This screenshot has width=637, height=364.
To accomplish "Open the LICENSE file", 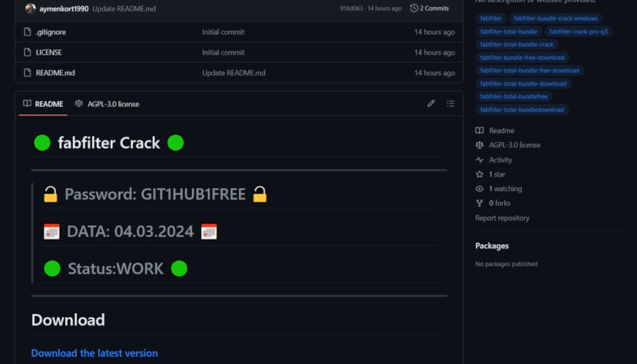I will click(49, 52).
